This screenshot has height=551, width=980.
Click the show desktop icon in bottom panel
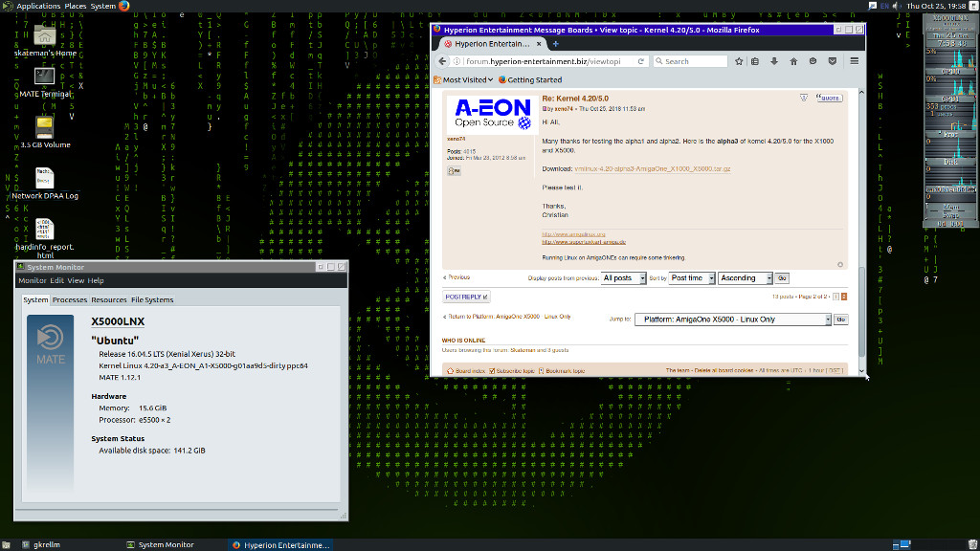tap(6, 544)
